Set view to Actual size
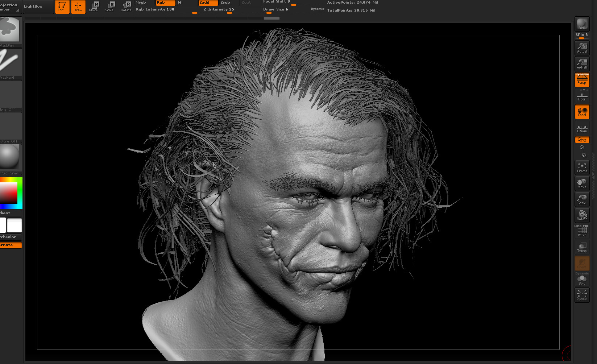This screenshot has width=597, height=364. click(x=582, y=48)
